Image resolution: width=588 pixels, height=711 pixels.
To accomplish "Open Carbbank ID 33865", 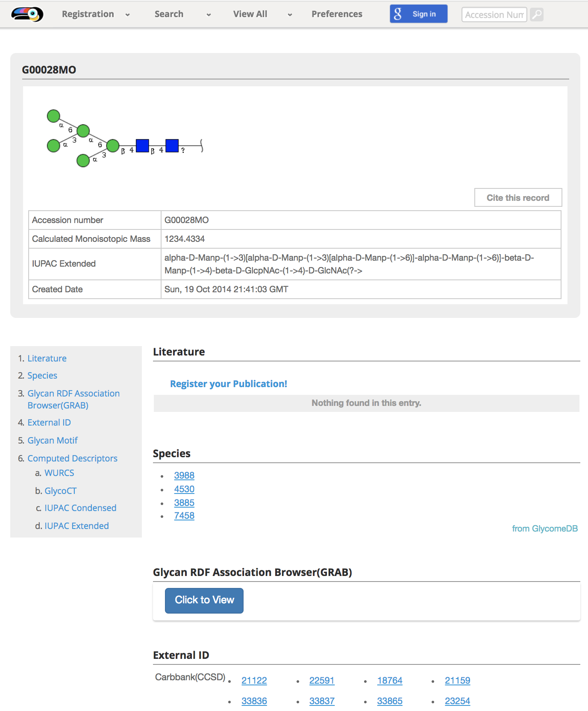I will point(390,701).
